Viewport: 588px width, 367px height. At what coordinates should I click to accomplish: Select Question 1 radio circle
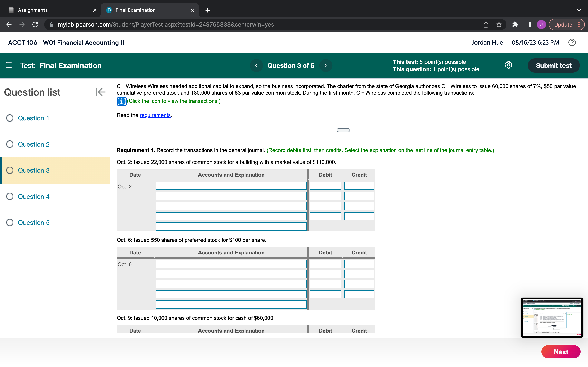tap(10, 118)
